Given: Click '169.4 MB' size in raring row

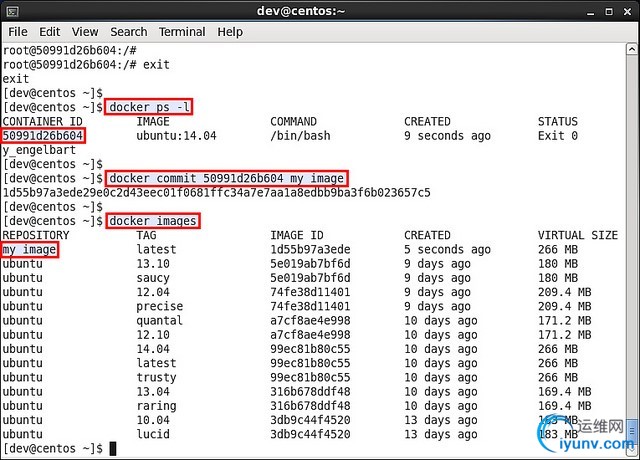Looking at the screenshot, I should [564, 406].
